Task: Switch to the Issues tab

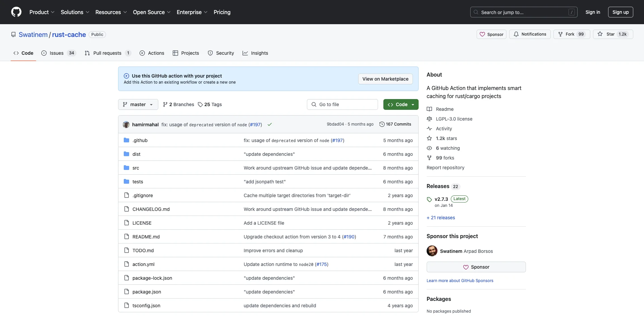Action: tap(59, 53)
